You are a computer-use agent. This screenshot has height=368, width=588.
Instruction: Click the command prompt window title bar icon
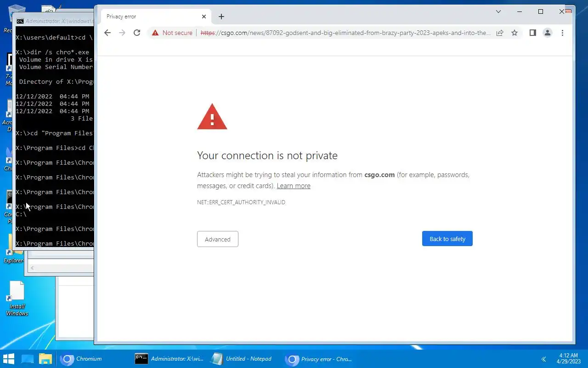pos(20,21)
